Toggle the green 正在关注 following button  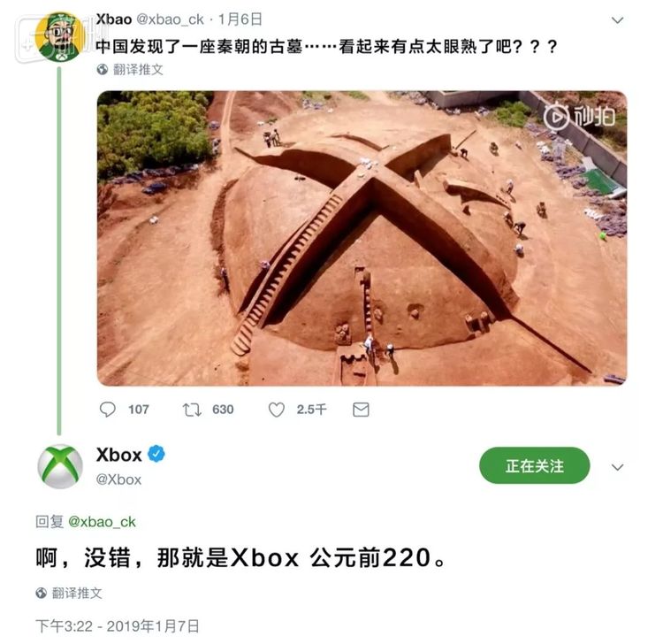[x=535, y=466]
